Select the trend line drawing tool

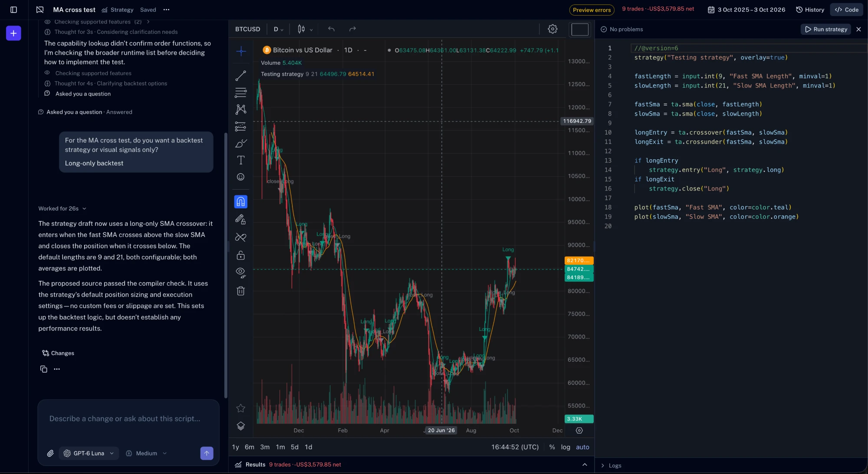[241, 76]
